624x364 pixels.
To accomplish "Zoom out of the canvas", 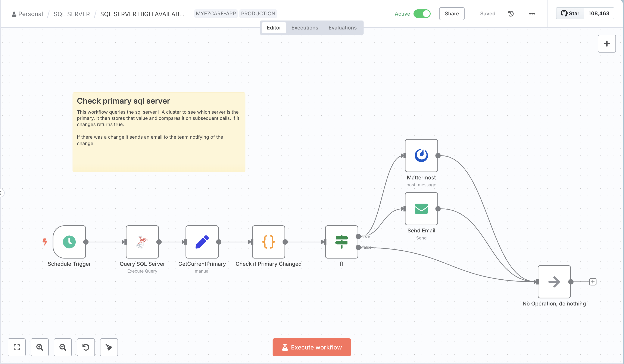I will 63,347.
